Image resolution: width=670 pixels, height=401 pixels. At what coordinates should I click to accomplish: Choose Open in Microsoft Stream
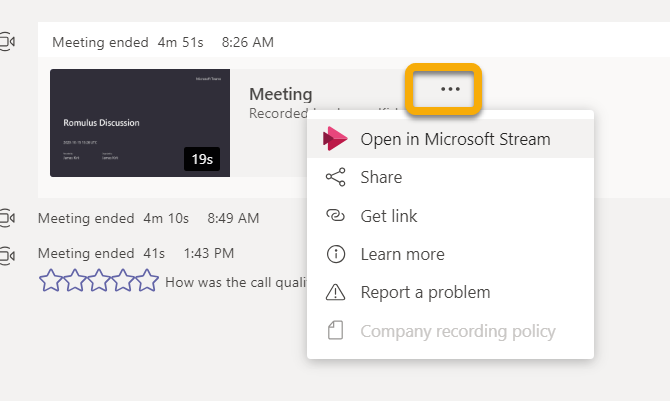450,139
